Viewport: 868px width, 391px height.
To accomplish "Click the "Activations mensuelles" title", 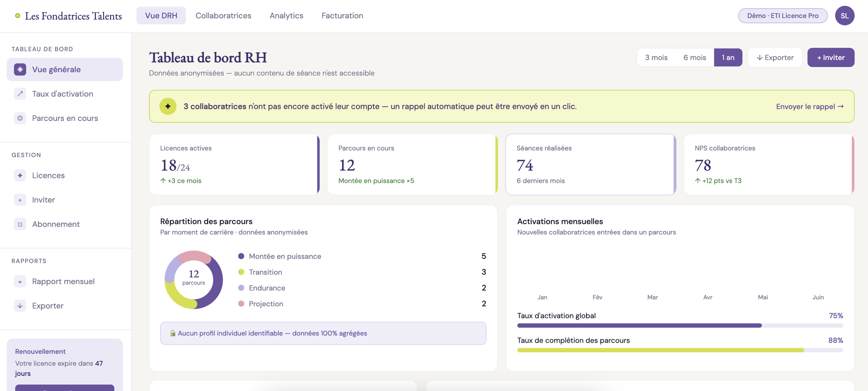I will 560,221.
